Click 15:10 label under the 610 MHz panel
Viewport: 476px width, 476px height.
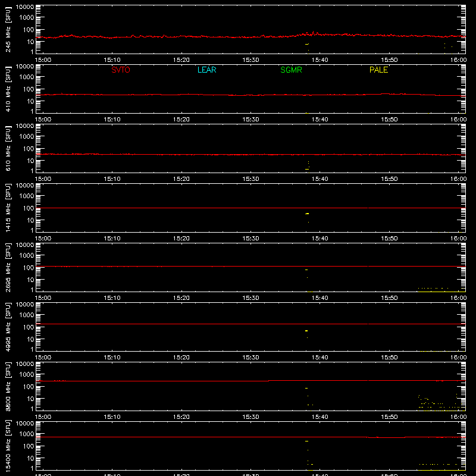click(112, 179)
